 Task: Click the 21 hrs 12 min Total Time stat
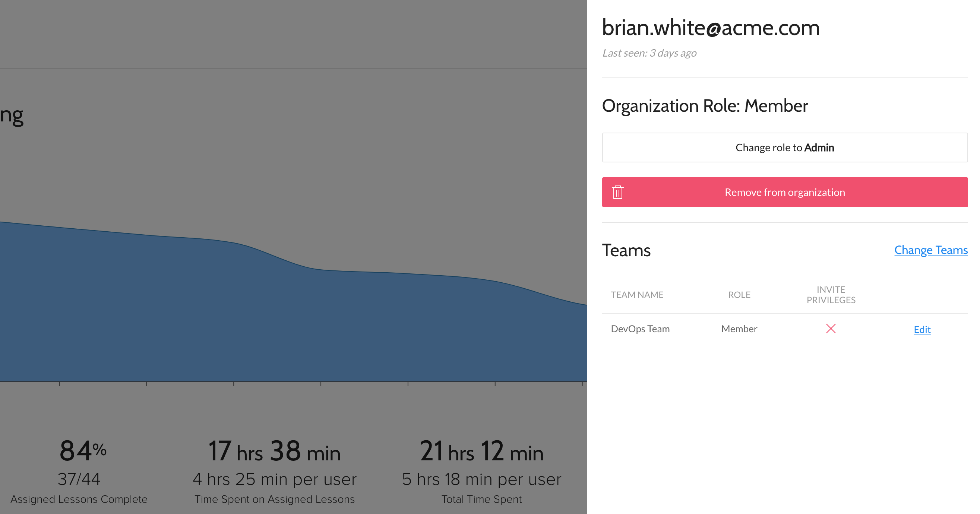pyautogui.click(x=481, y=451)
